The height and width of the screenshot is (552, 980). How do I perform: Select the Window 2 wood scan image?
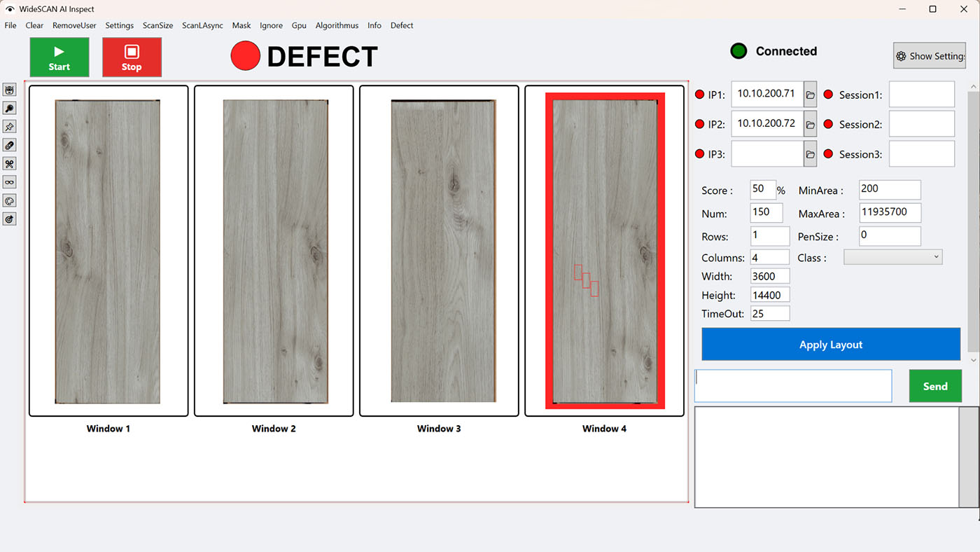(x=275, y=251)
